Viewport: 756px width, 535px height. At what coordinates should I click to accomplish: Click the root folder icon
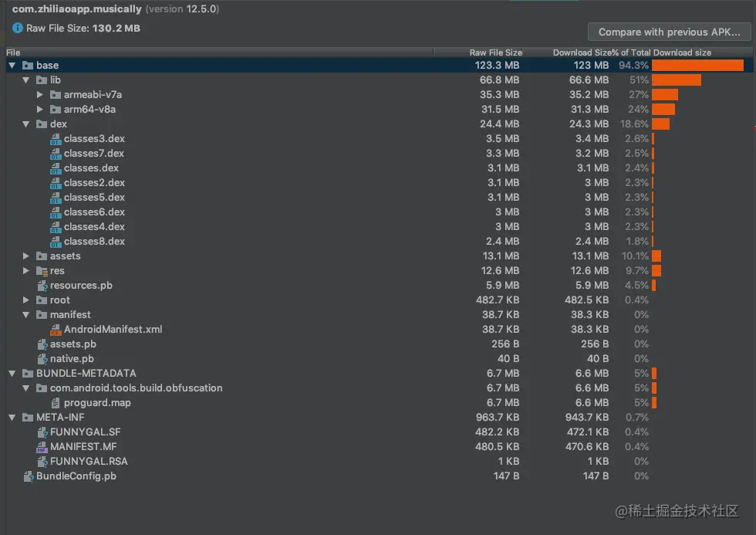point(42,300)
